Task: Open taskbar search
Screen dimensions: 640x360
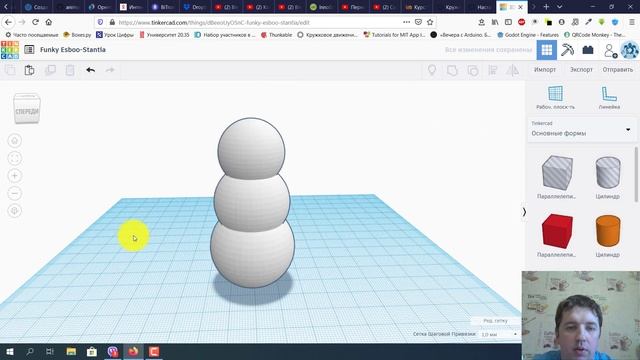Action: (x=30, y=351)
